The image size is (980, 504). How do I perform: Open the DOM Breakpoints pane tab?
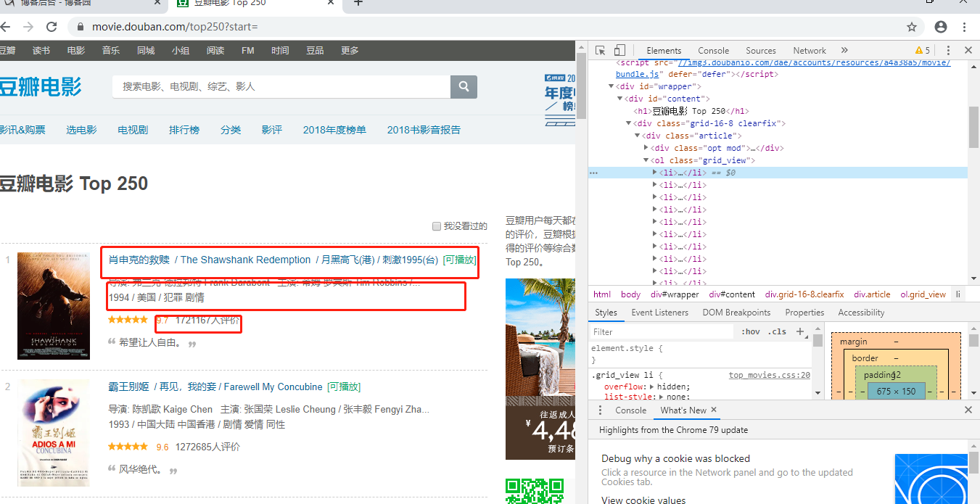coord(736,313)
